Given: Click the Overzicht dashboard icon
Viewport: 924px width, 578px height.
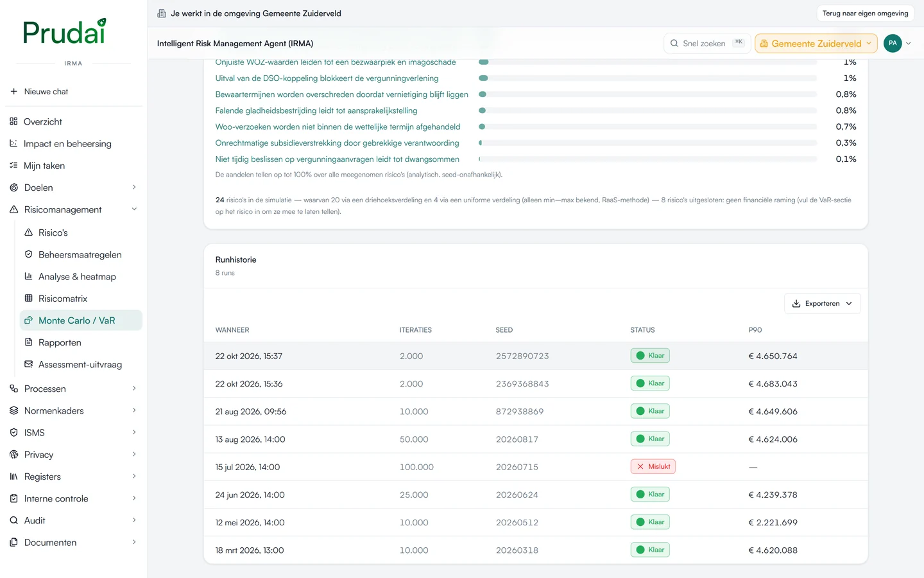Looking at the screenshot, I should (13, 121).
